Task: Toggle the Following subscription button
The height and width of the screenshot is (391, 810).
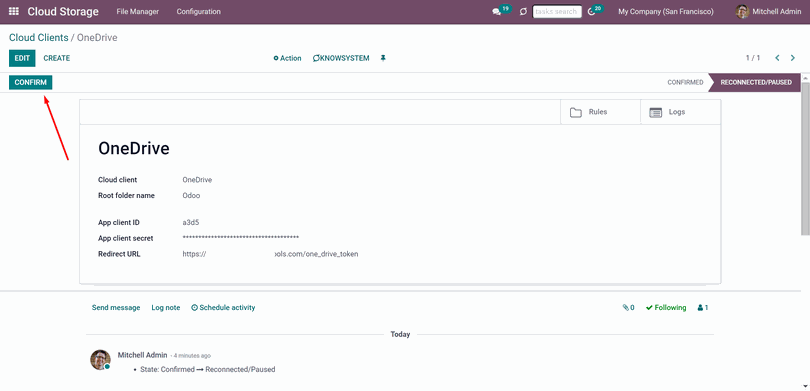Action: pos(666,308)
